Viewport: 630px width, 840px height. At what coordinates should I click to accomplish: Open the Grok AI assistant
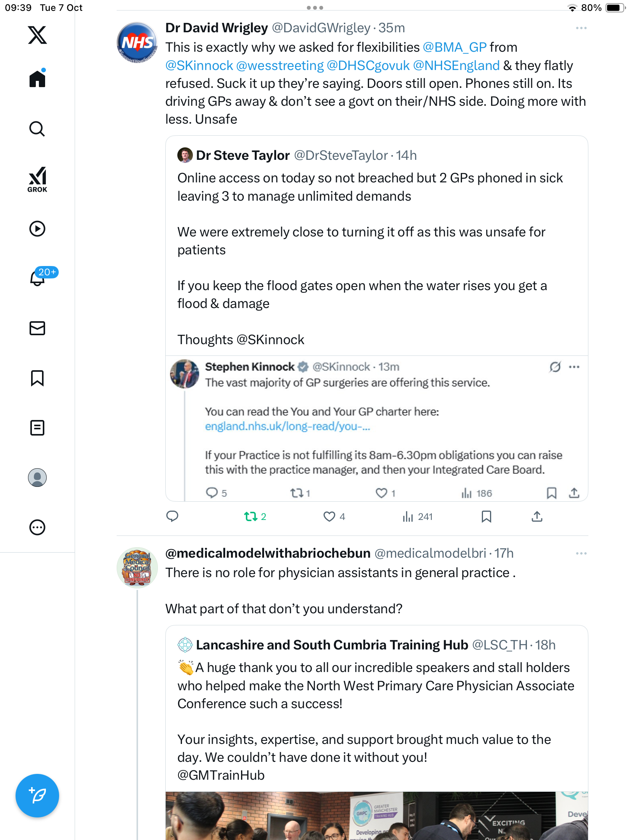tap(37, 179)
